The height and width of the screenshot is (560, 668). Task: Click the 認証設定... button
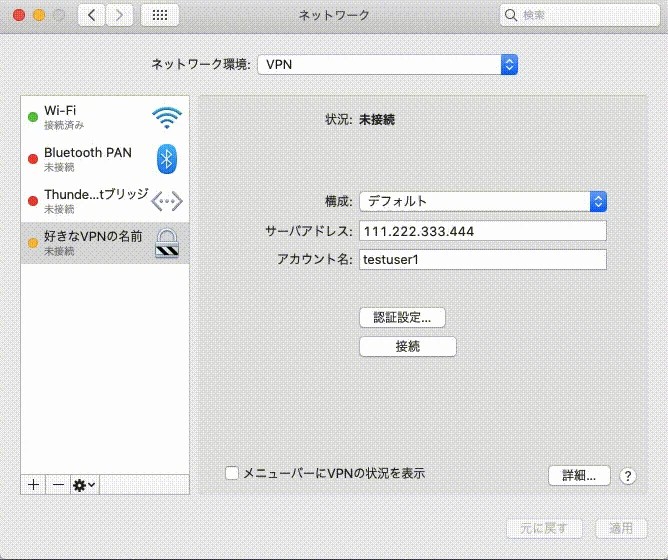pos(402,318)
